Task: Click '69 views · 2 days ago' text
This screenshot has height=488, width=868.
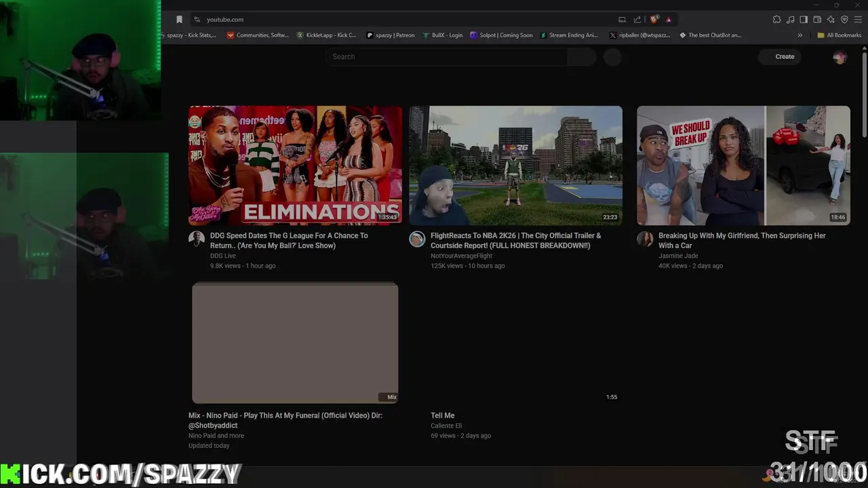Action: 461,436
